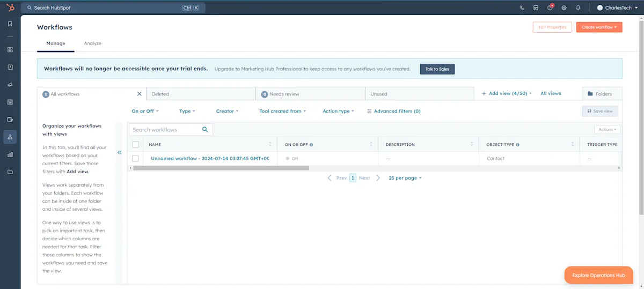Open the Commerce wallet icon in the sidebar
Screen dimensions: 644x289
pos(10,119)
